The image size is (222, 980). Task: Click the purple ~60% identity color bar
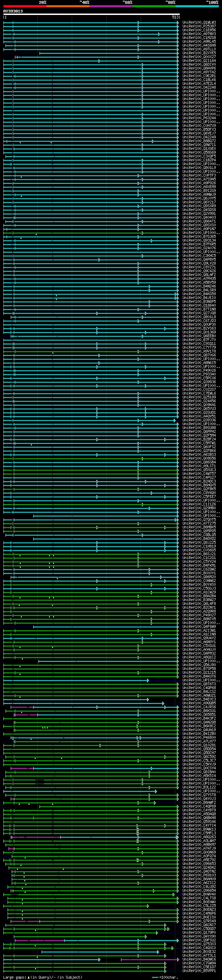coord(111,6)
